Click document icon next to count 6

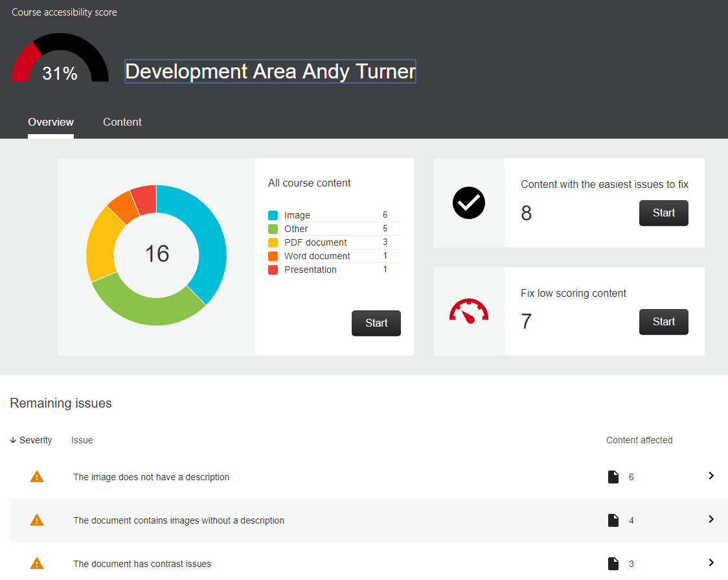[613, 477]
